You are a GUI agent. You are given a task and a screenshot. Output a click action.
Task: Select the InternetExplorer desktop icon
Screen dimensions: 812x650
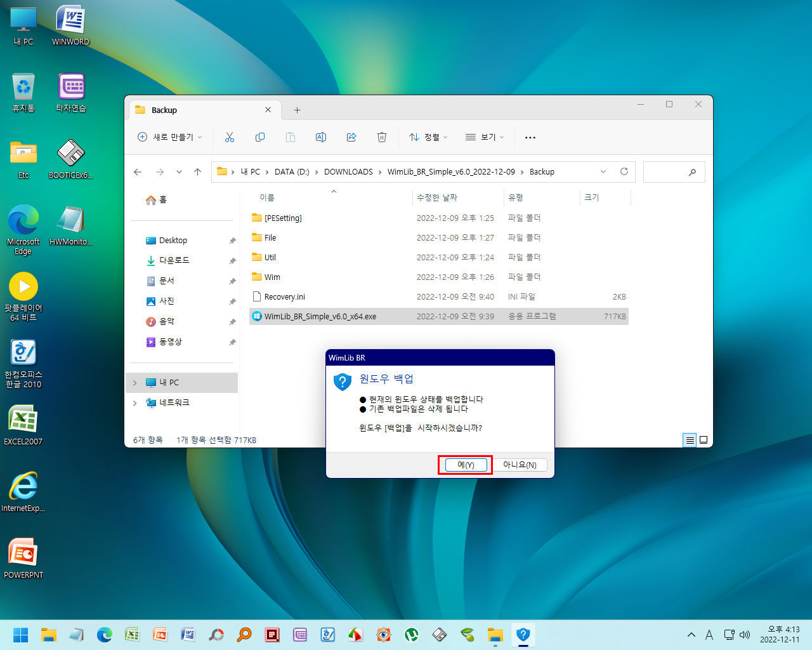[23, 493]
